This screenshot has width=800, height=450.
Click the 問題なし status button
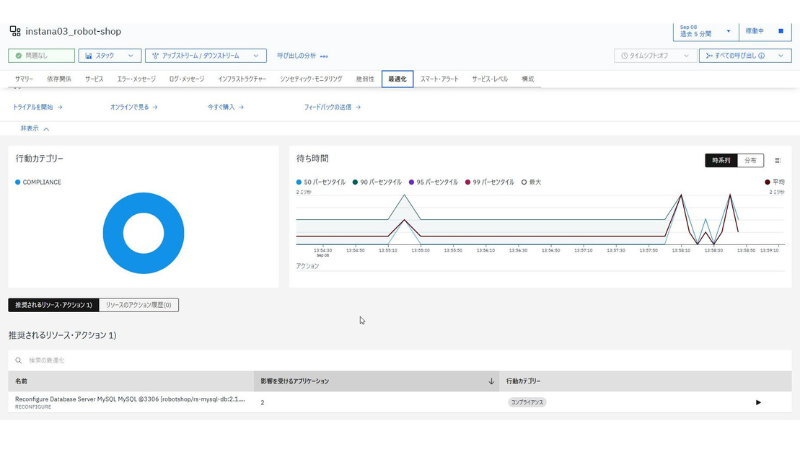41,56
